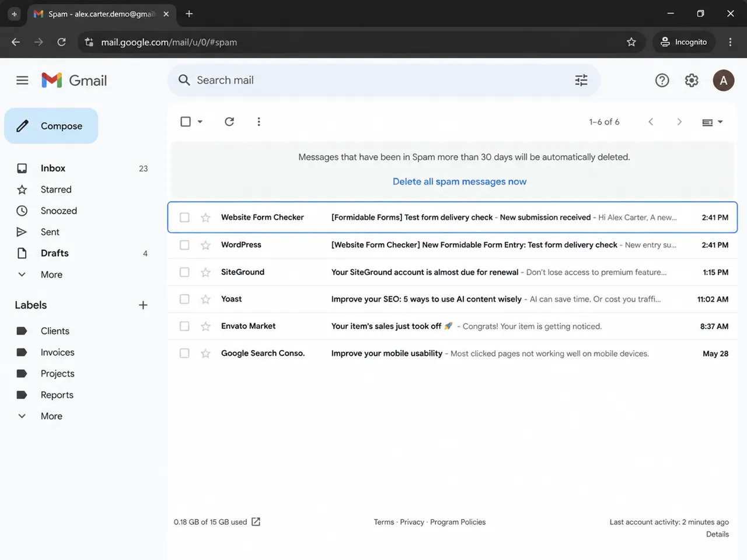
Task: Click the Gmail logo
Action: coord(74,80)
